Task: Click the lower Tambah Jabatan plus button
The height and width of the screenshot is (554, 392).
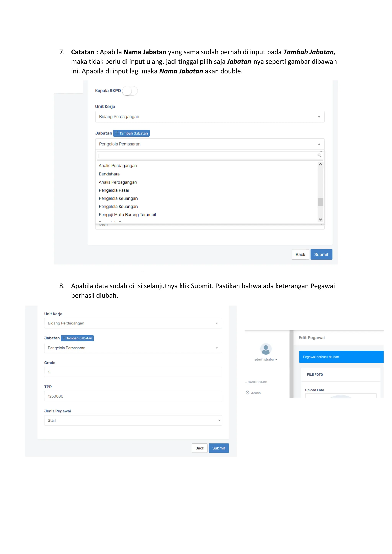Action: [77, 338]
